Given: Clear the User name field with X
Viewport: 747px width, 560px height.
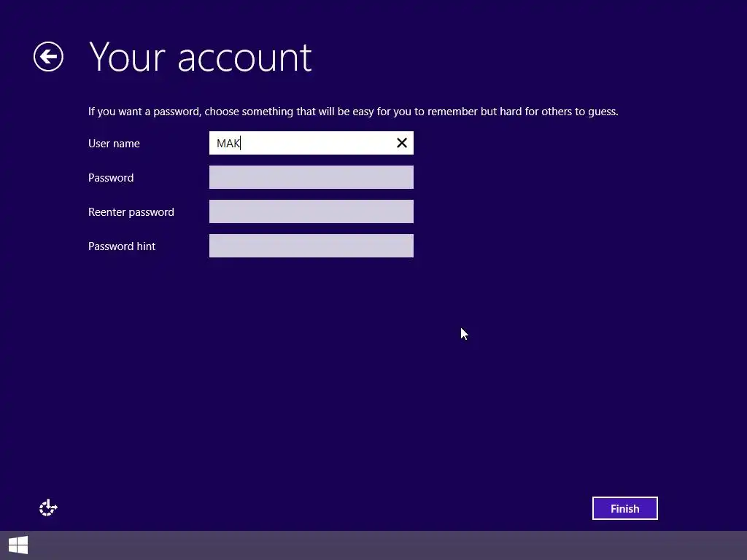Looking at the screenshot, I should [402, 143].
